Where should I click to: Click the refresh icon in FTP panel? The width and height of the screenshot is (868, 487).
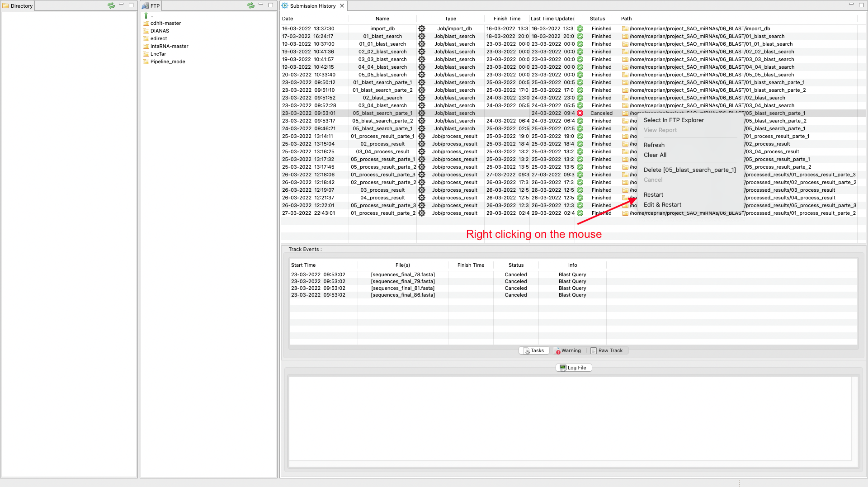tap(251, 5)
